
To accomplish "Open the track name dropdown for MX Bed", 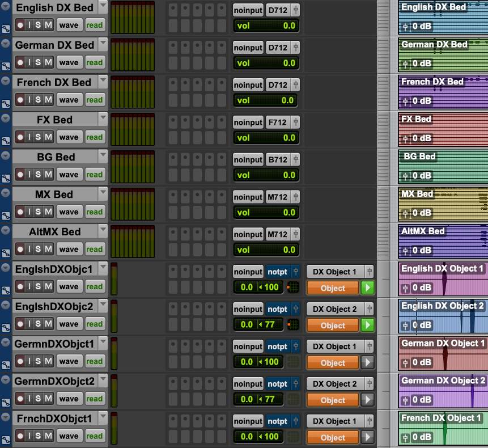I will [x=103, y=193].
